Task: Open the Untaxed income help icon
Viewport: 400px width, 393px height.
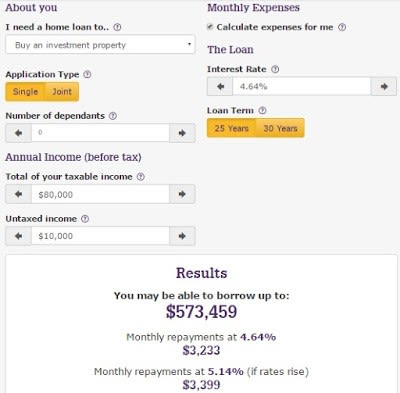Action: pyautogui.click(x=85, y=219)
